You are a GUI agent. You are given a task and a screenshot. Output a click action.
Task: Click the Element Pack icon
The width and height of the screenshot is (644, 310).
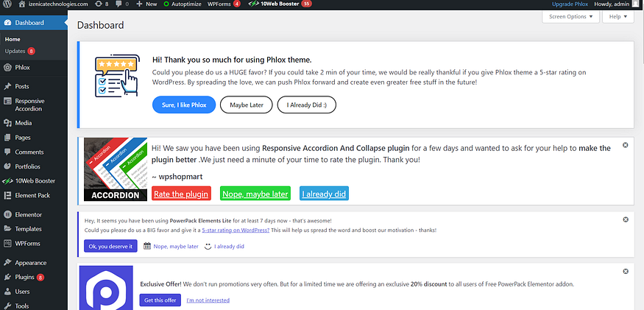pyautogui.click(x=7, y=195)
